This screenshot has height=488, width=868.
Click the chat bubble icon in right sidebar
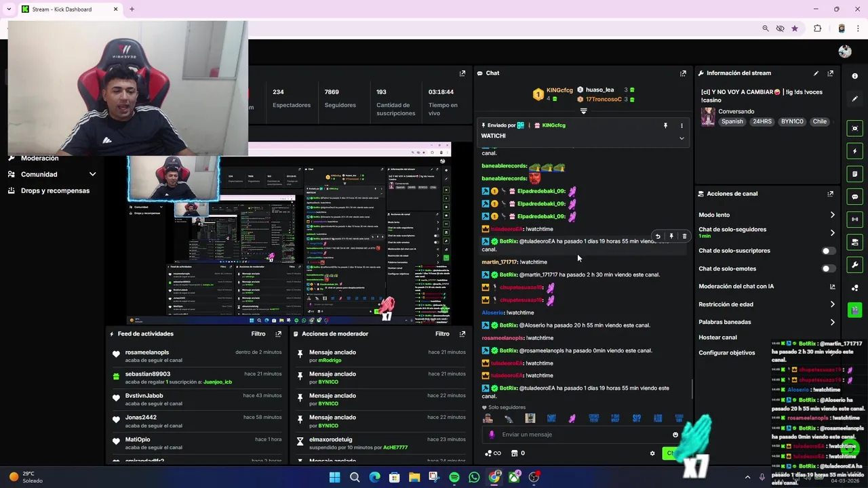(854, 197)
